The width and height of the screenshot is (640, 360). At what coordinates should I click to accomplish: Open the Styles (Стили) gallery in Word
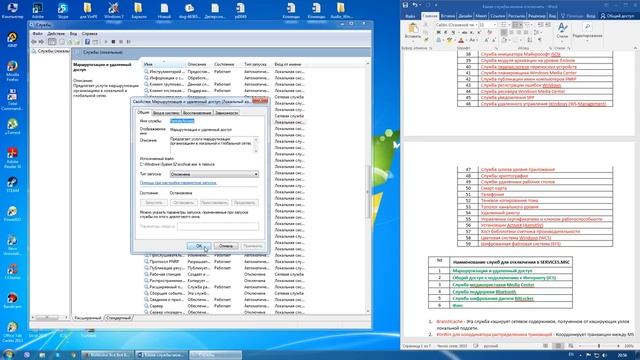562,31
